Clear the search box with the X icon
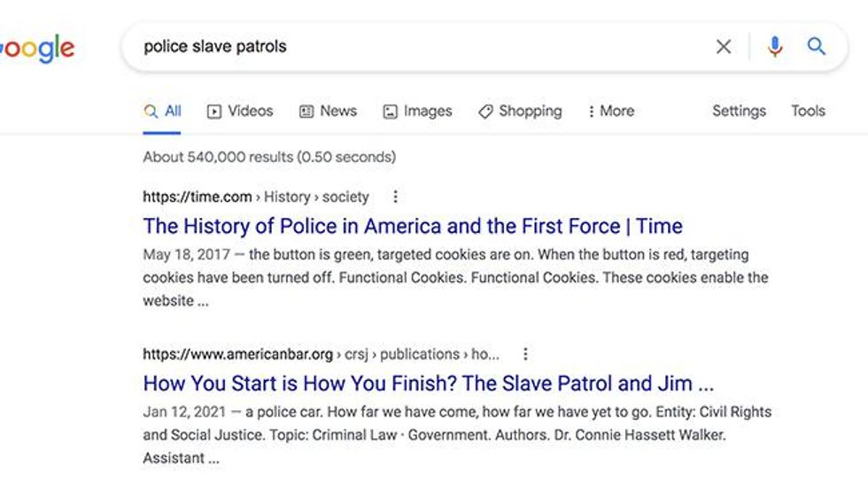Image resolution: width=868 pixels, height=489 pixels. (x=724, y=47)
